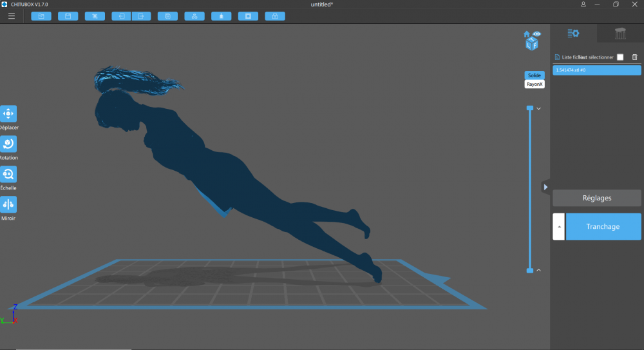This screenshot has width=644, height=350.
Task: Click the up chevron below the slider
Action: (x=538, y=270)
